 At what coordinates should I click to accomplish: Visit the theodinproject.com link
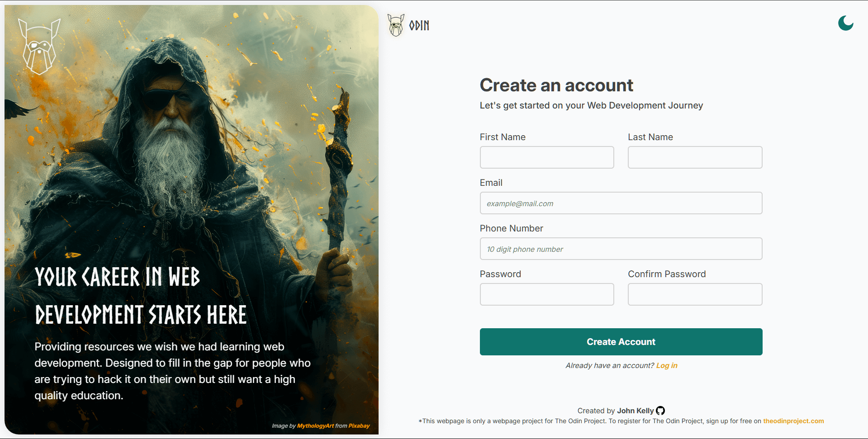tap(793, 421)
